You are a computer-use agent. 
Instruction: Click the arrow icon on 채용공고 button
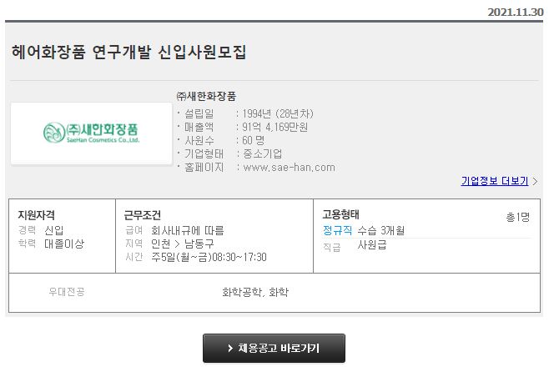[230, 349]
